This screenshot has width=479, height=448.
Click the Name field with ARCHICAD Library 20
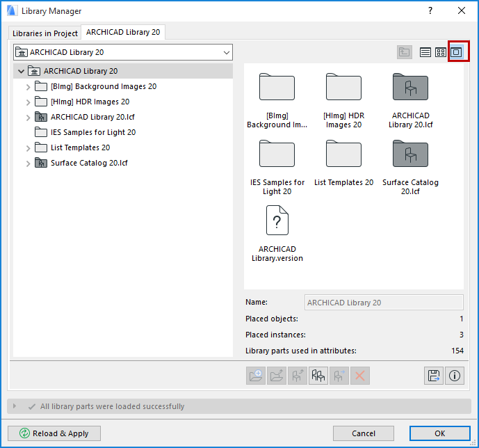[x=384, y=303]
